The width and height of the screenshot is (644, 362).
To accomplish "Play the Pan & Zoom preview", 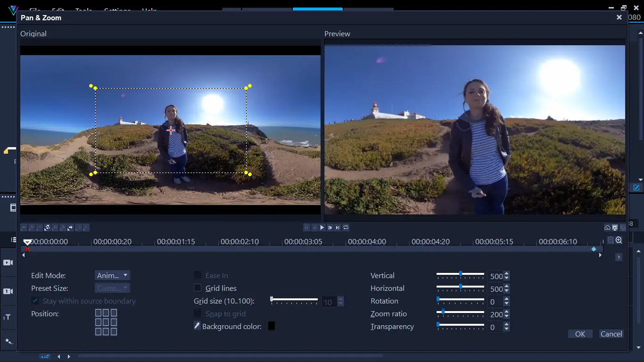I will coord(322,227).
